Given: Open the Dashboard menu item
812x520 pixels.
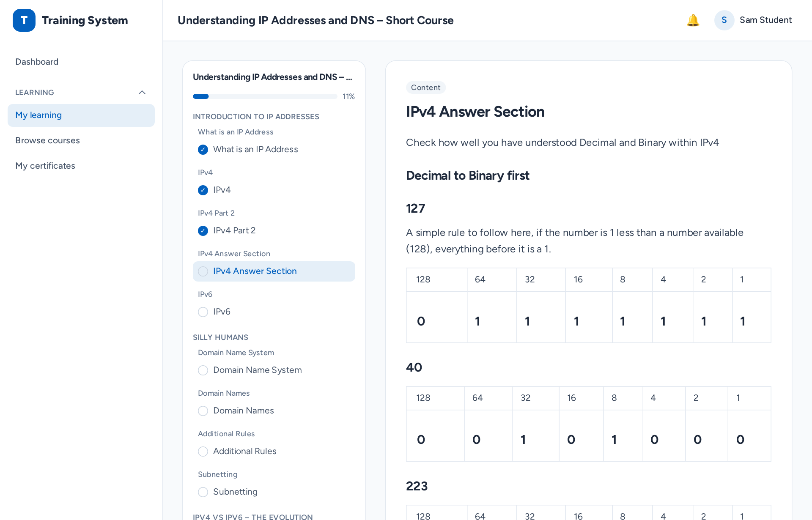Looking at the screenshot, I should pos(81,62).
